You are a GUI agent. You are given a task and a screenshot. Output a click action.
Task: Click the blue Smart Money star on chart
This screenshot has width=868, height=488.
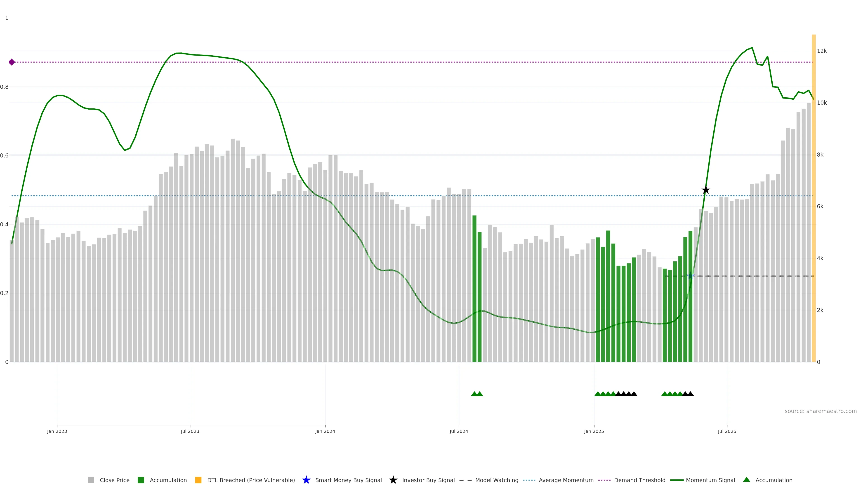click(690, 276)
